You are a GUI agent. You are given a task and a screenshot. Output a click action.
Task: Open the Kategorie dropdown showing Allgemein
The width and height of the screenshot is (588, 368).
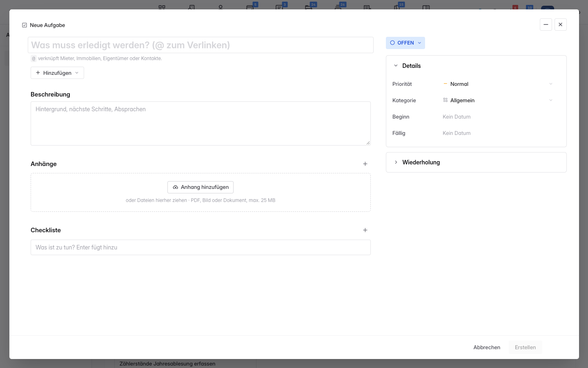[x=498, y=100]
